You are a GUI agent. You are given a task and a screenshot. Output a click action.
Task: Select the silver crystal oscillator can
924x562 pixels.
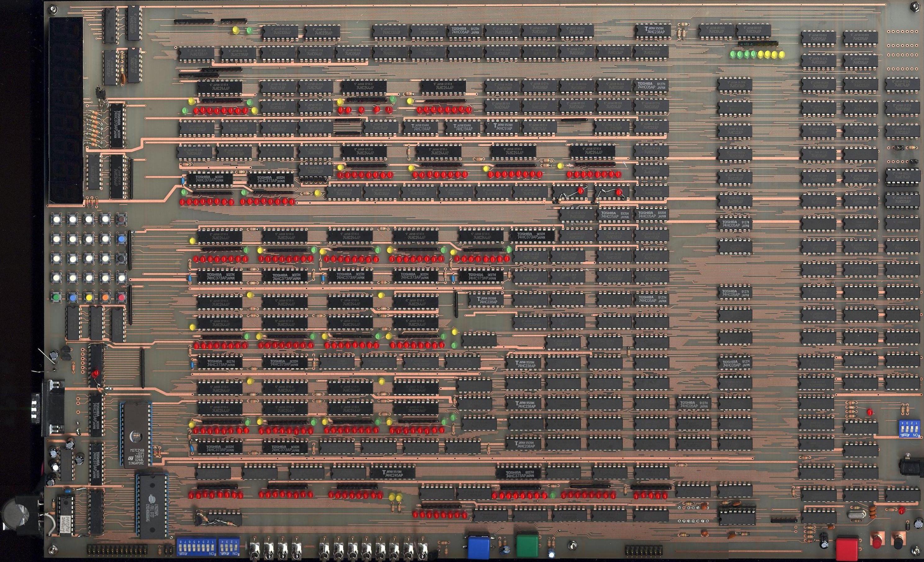click(856, 515)
